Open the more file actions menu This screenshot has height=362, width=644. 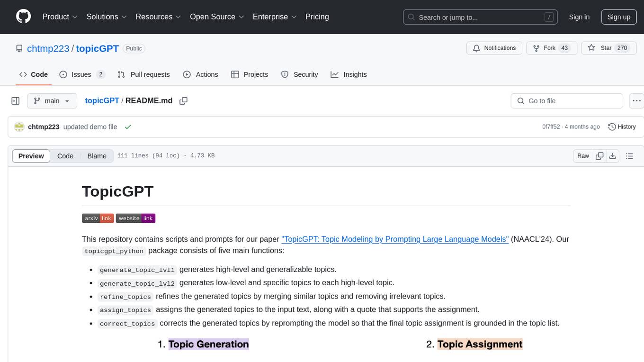pos(636,101)
